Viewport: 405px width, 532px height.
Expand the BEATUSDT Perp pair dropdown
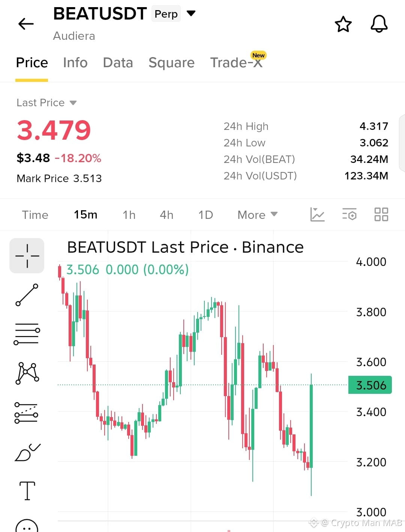pyautogui.click(x=191, y=14)
